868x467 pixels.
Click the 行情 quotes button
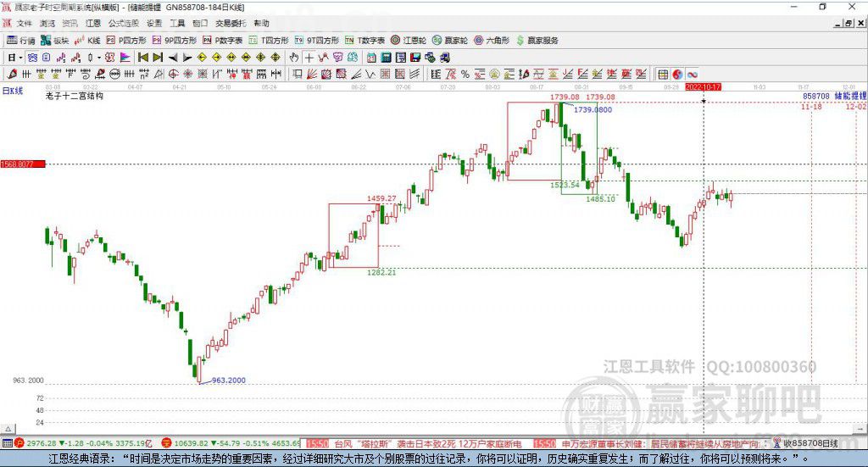pyautogui.click(x=21, y=41)
